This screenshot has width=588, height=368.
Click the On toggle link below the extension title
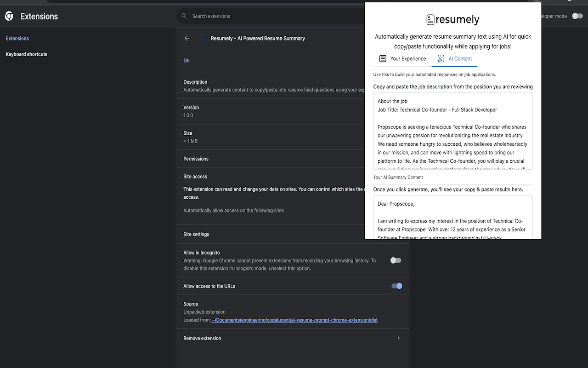click(x=186, y=60)
